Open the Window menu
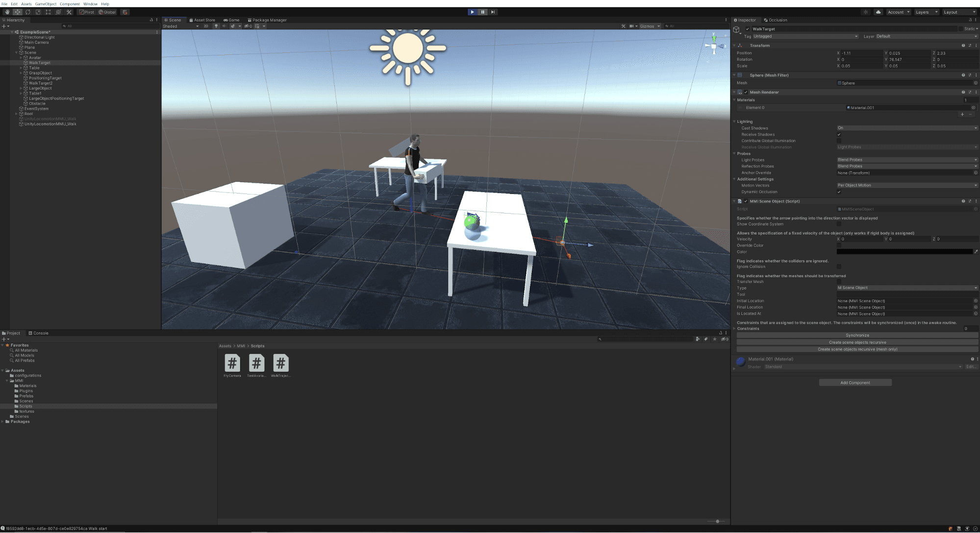This screenshot has height=533, width=980. (x=90, y=3)
